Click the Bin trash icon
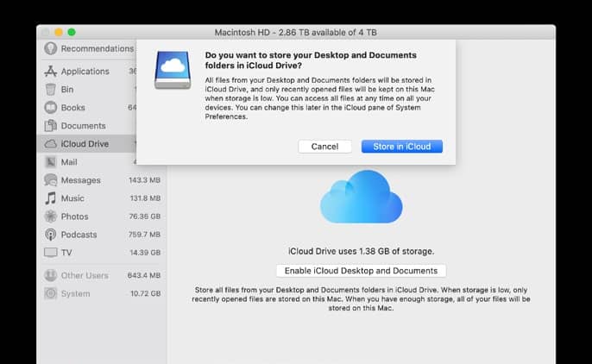The width and height of the screenshot is (592, 364). 51,90
